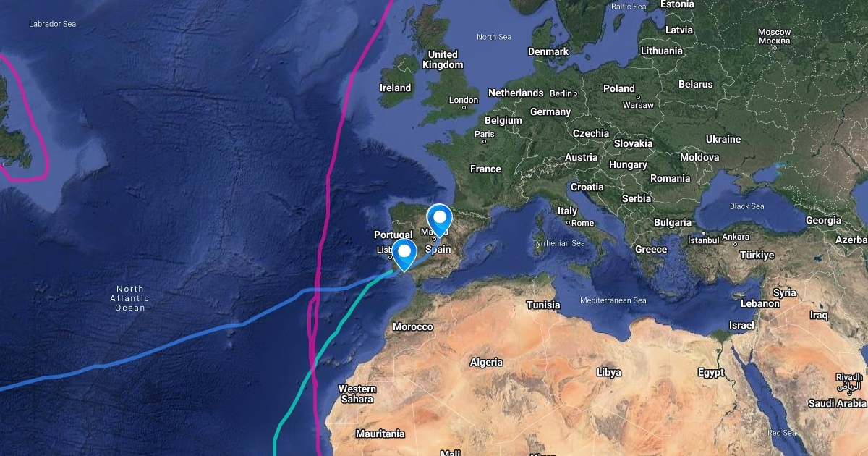Click the Paris city dot marker
Image resolution: width=868 pixels, height=456 pixels.
pyautogui.click(x=485, y=142)
